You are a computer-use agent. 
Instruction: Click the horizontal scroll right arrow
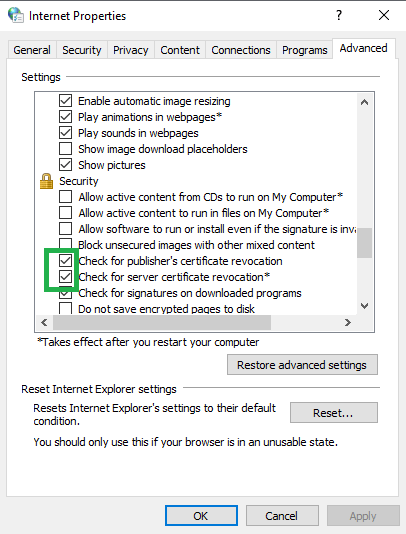(347, 322)
